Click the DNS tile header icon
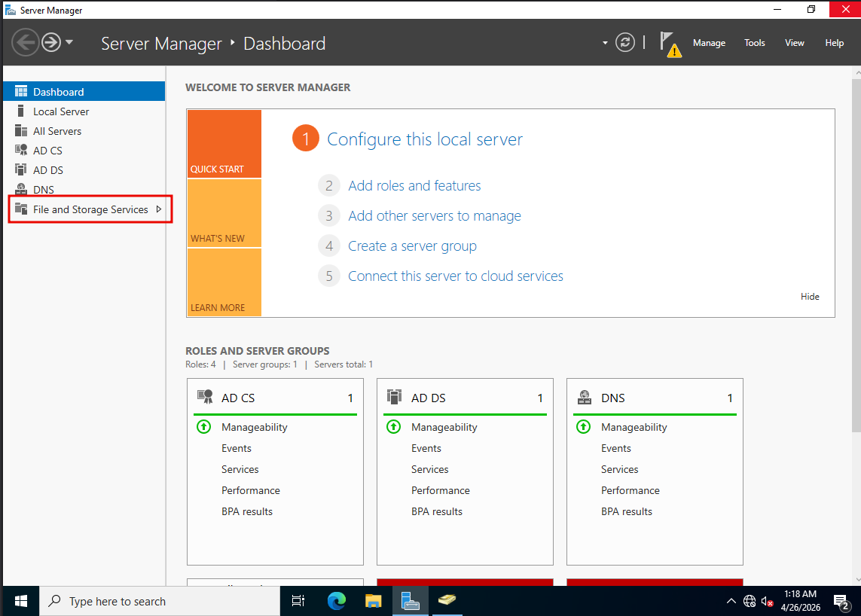 coord(585,397)
